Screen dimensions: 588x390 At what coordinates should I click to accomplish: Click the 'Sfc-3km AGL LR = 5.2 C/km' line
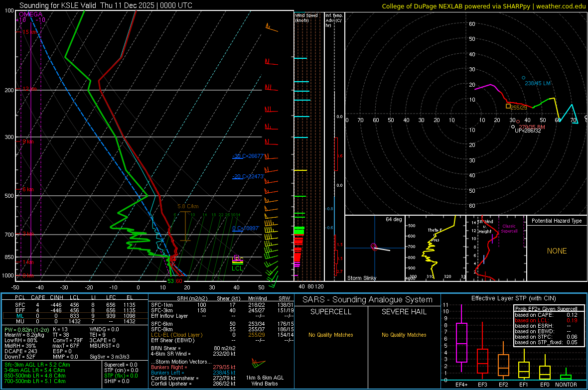37,365
